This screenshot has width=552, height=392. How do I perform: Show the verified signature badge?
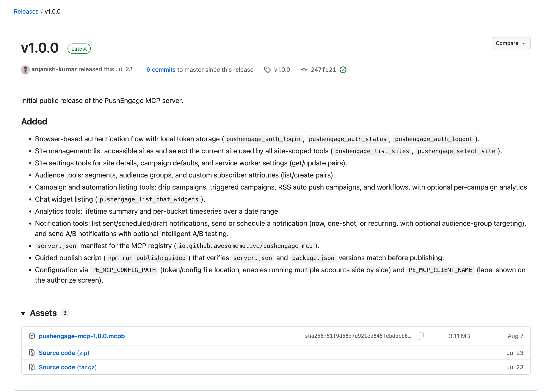tap(343, 70)
